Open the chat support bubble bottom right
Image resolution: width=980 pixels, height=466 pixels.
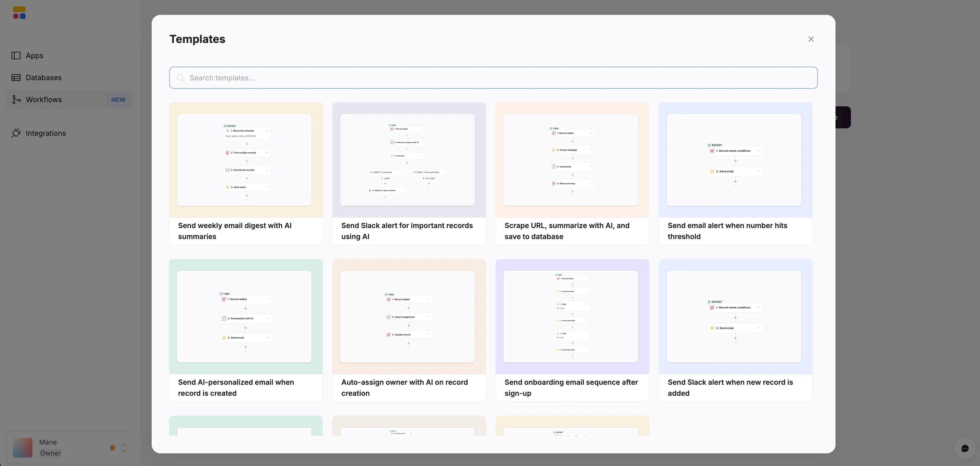pyautogui.click(x=965, y=449)
